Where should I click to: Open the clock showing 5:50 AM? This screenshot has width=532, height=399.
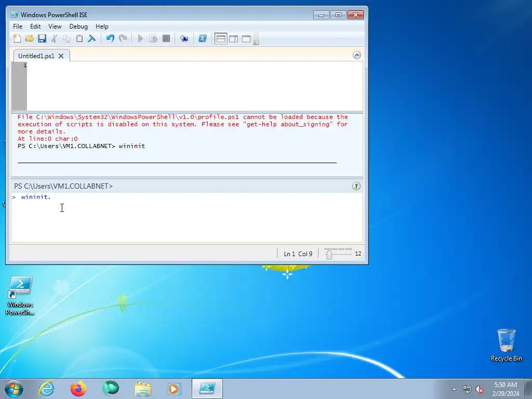click(x=506, y=389)
